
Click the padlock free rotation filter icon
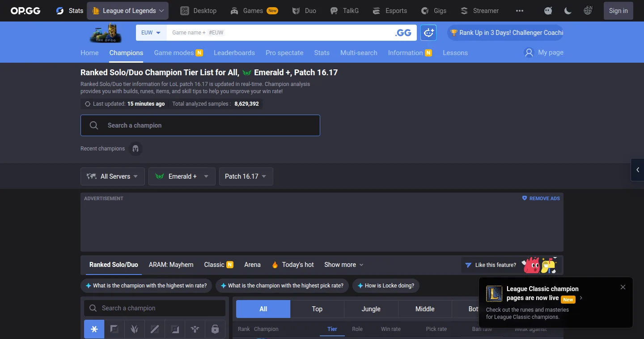[x=215, y=329]
